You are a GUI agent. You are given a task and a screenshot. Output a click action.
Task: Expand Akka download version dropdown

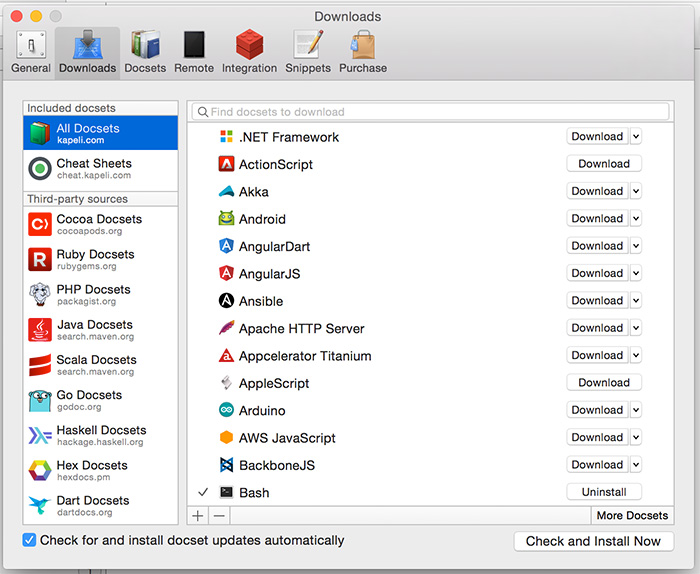point(636,191)
